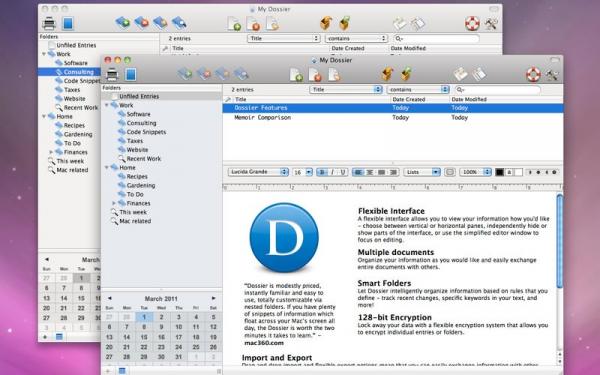The width and height of the screenshot is (600, 375).
Task: Open the Lists dropdown in editor toolbar
Action: [422, 172]
